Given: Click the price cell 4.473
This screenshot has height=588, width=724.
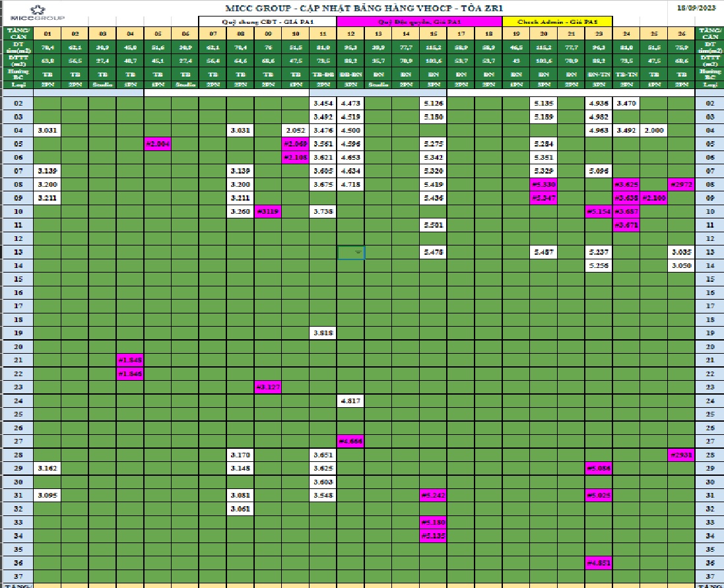Looking at the screenshot, I should tap(350, 104).
